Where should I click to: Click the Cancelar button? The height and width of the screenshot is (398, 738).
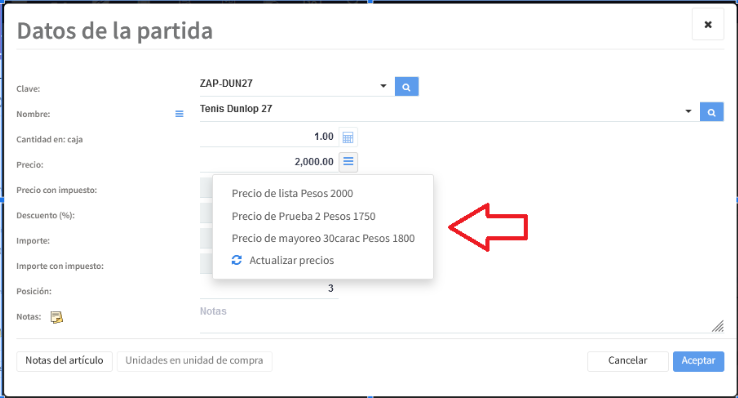pyautogui.click(x=627, y=361)
